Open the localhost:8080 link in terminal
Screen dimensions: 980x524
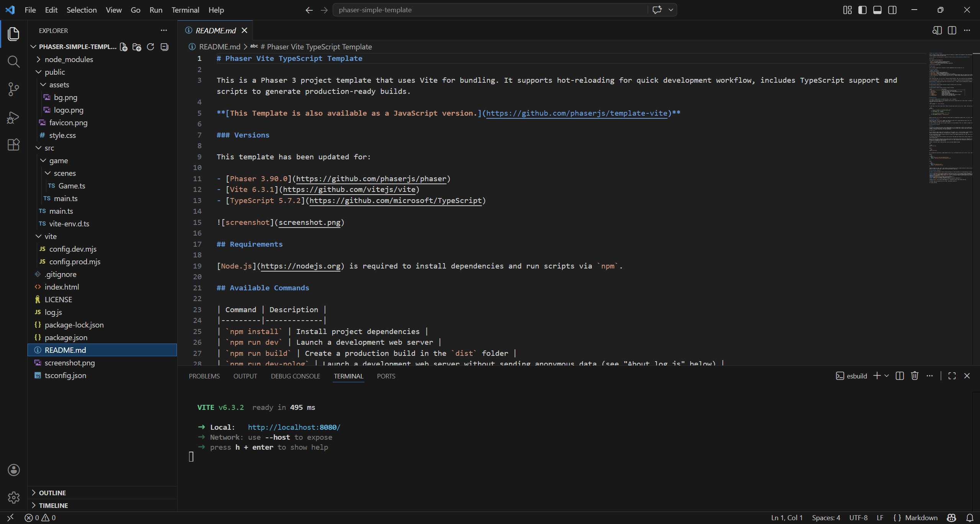(294, 427)
